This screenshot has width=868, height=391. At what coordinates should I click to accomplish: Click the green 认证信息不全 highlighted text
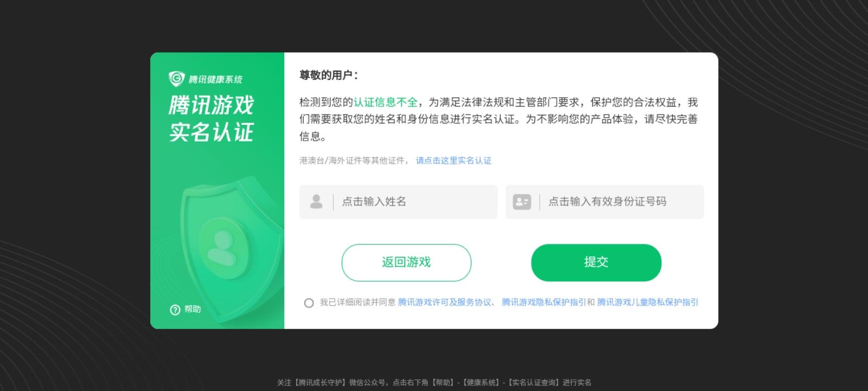(386, 102)
